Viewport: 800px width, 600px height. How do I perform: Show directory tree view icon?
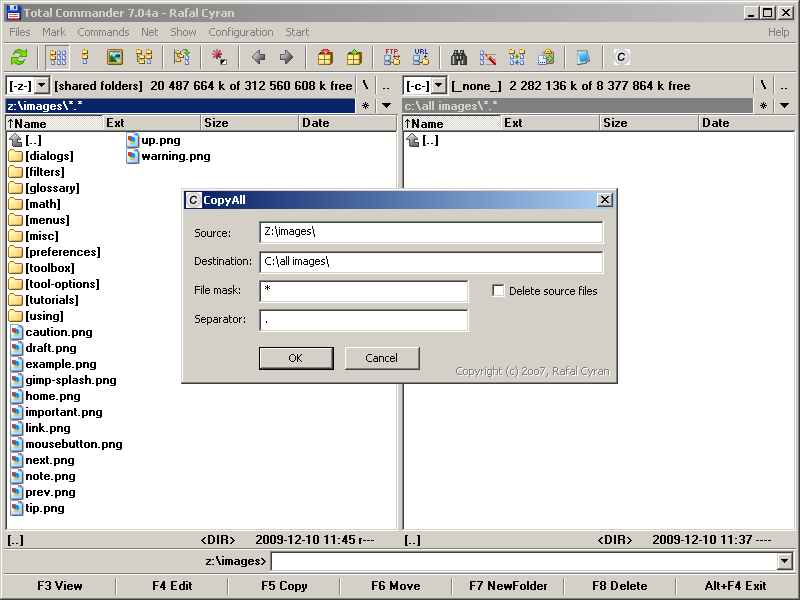(144, 57)
